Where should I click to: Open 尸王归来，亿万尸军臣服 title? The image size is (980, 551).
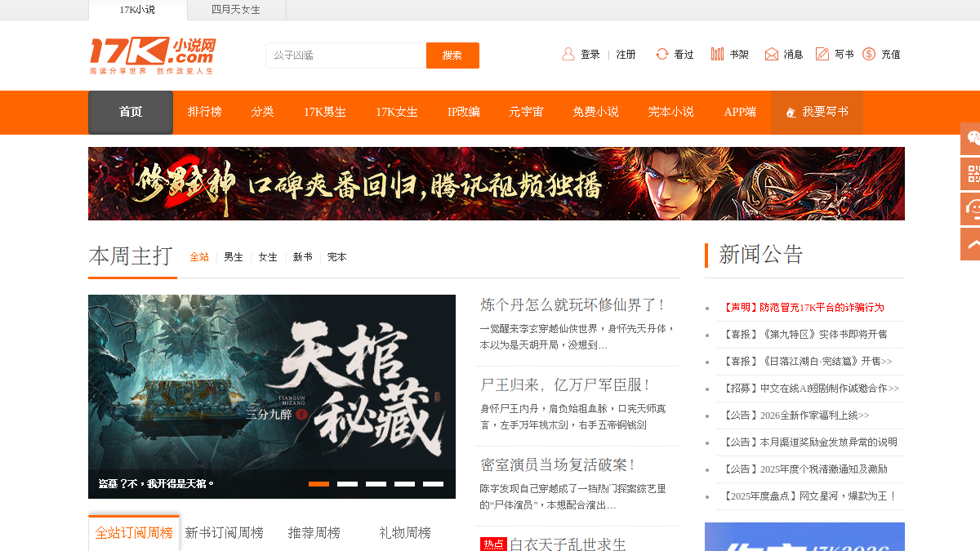[566, 385]
